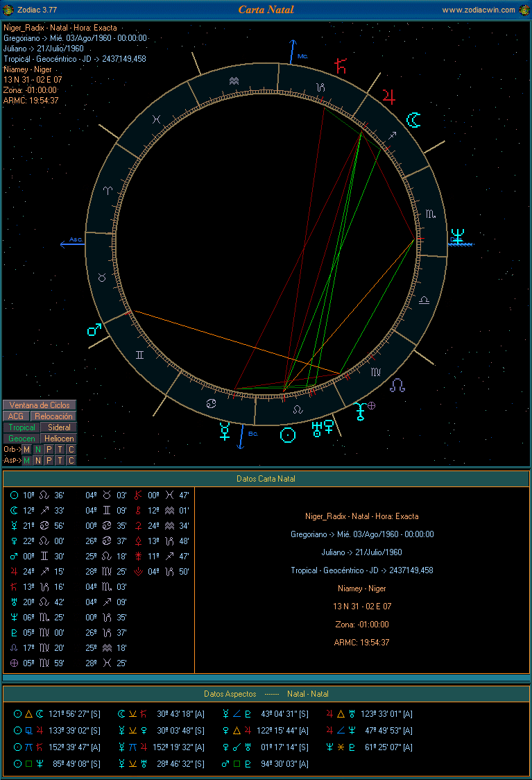Click the Pisces sign glyph on the ring
The height and width of the screenshot is (780, 532).
pyautogui.click(x=157, y=119)
